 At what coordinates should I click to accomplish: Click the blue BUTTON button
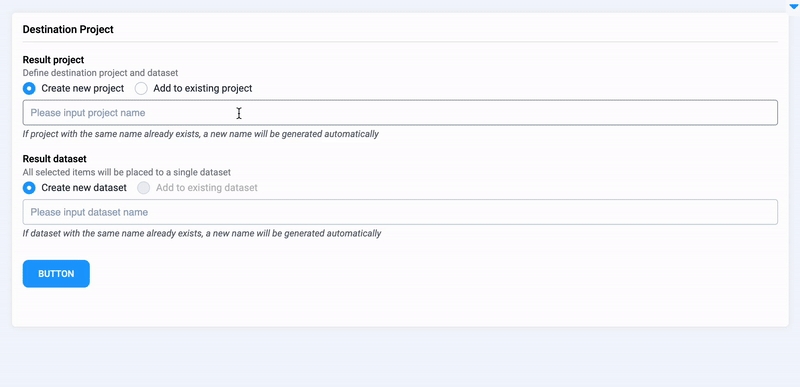pyautogui.click(x=56, y=274)
